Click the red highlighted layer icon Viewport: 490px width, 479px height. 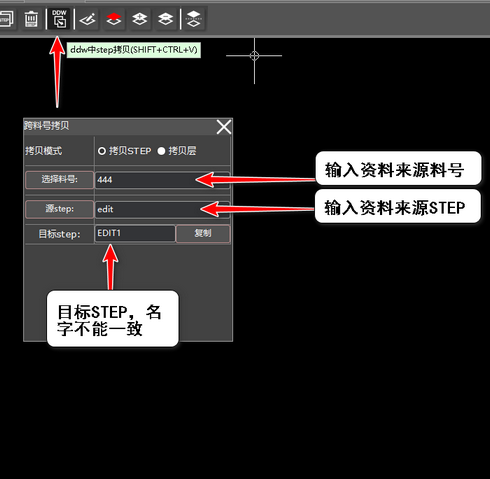(114, 19)
